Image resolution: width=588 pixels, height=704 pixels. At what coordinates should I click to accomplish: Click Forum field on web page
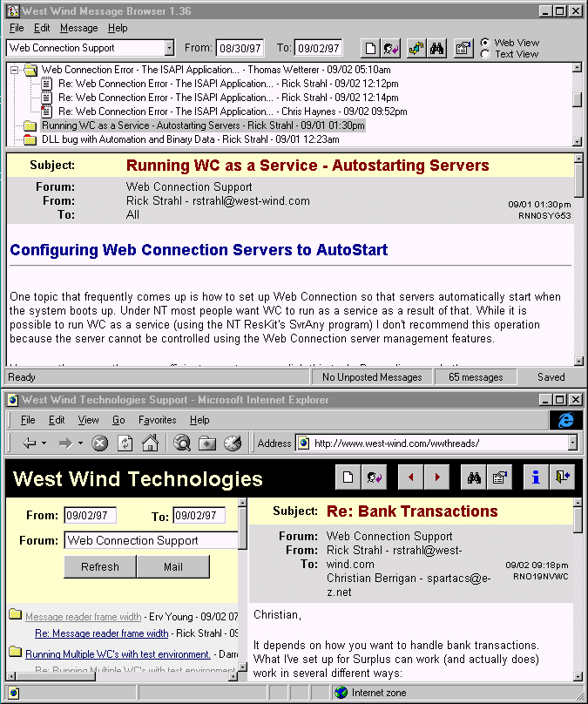point(151,540)
